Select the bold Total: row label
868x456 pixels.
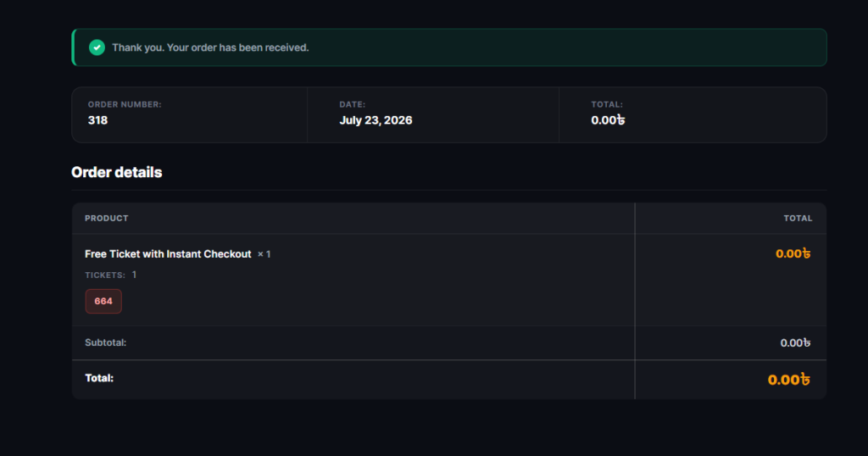click(99, 378)
